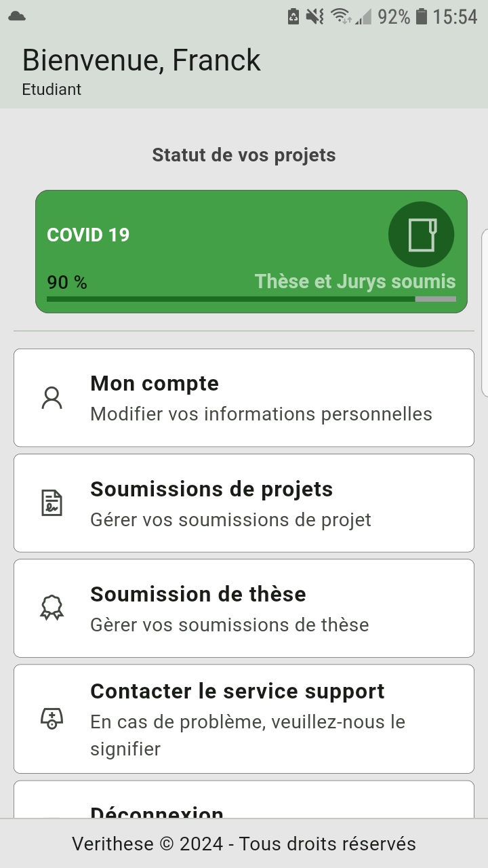
Task: Tap the award ribbon icon for Soumission de thèse
Action: point(52,608)
